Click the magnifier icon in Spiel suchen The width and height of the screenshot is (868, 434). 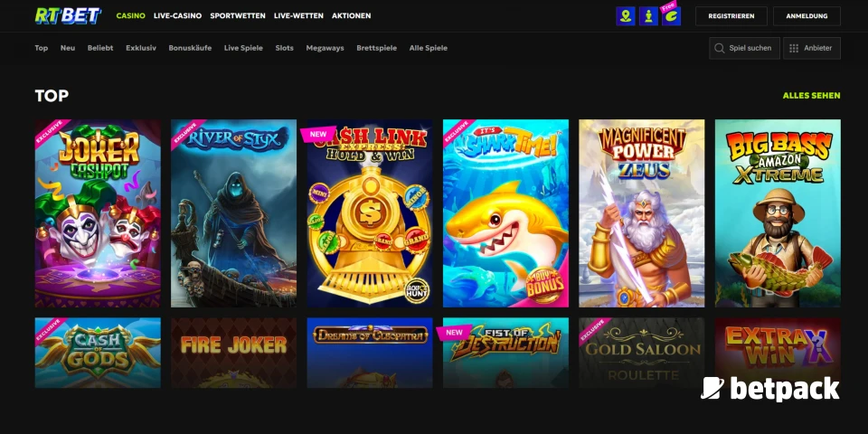click(x=720, y=48)
